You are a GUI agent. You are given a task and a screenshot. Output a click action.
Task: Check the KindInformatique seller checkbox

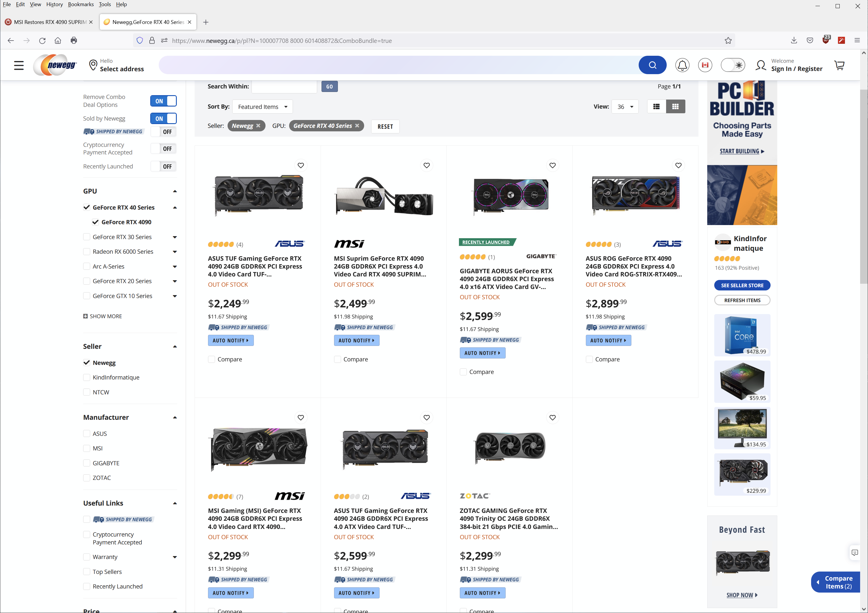tap(87, 377)
